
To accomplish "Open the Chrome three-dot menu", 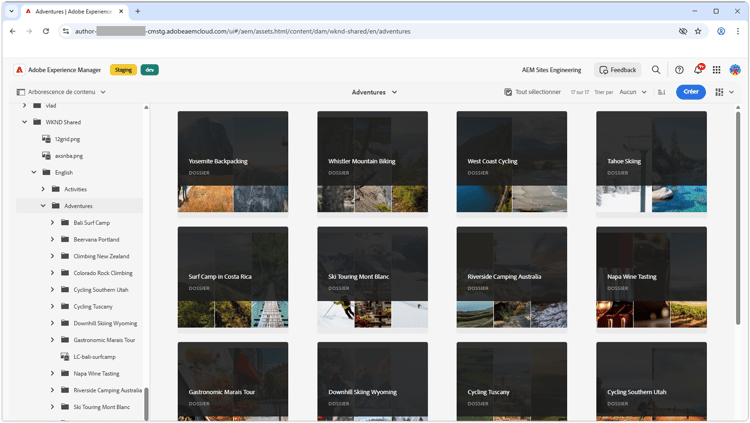I will point(737,31).
